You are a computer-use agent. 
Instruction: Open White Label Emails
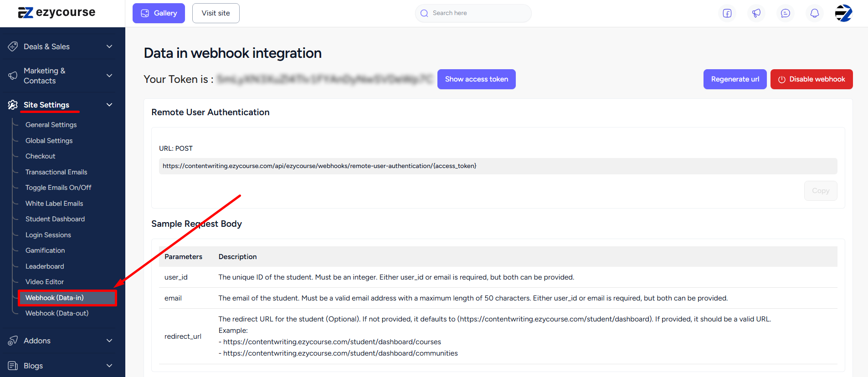54,204
